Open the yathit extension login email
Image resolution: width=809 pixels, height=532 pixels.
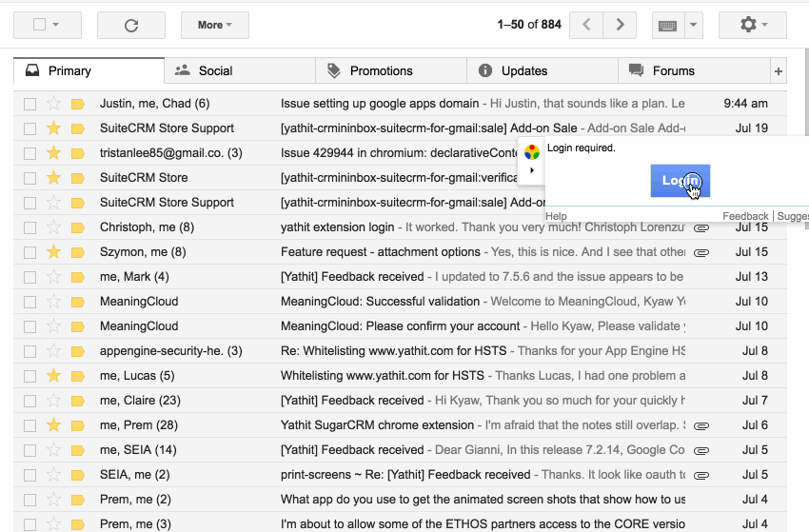click(400, 227)
